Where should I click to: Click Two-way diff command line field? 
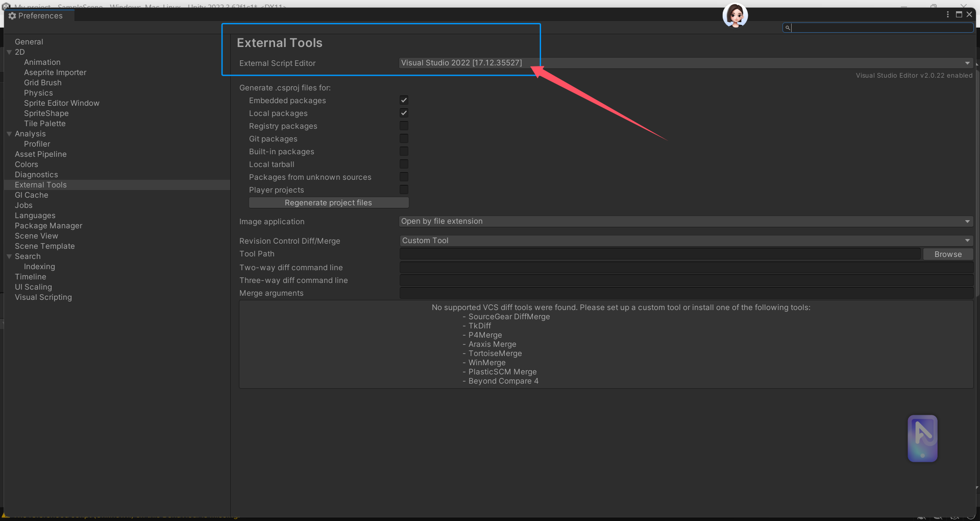click(686, 268)
